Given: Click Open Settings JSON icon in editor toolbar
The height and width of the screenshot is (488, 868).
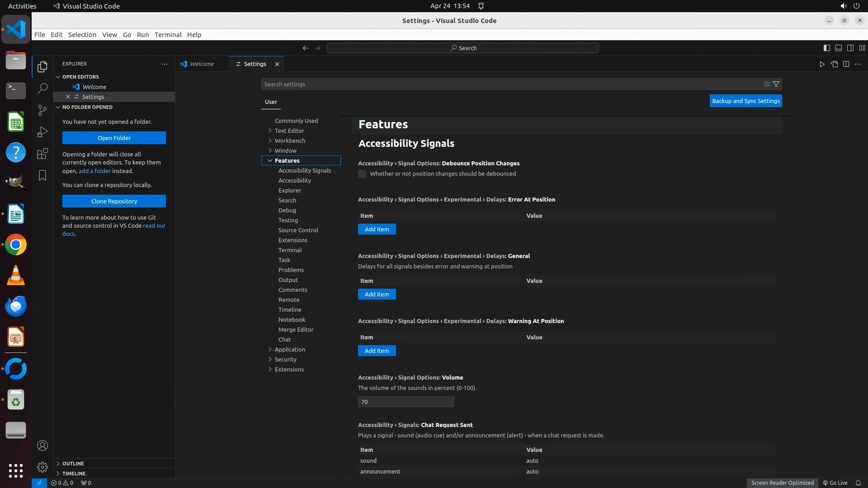Looking at the screenshot, I should pyautogui.click(x=834, y=64).
